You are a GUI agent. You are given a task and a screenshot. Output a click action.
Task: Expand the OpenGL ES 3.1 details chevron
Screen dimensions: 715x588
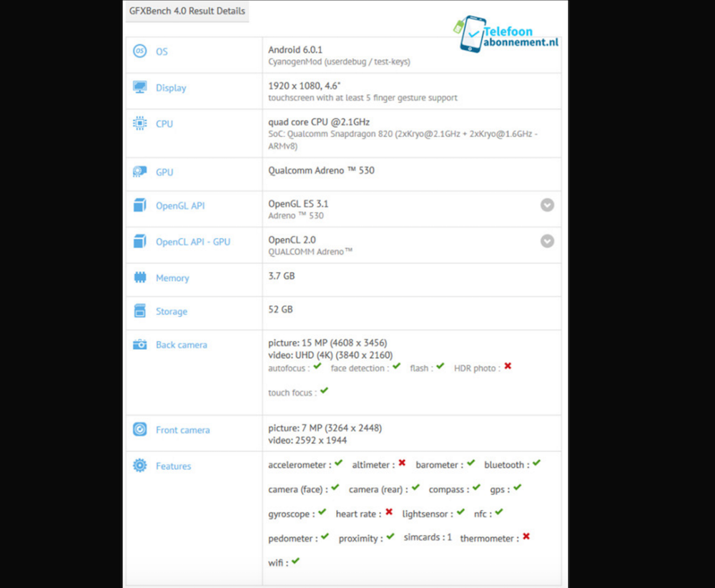548,205
